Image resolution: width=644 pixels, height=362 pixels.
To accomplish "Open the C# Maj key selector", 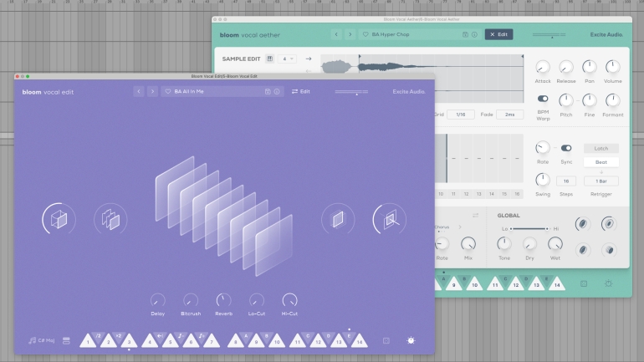I will (42, 340).
